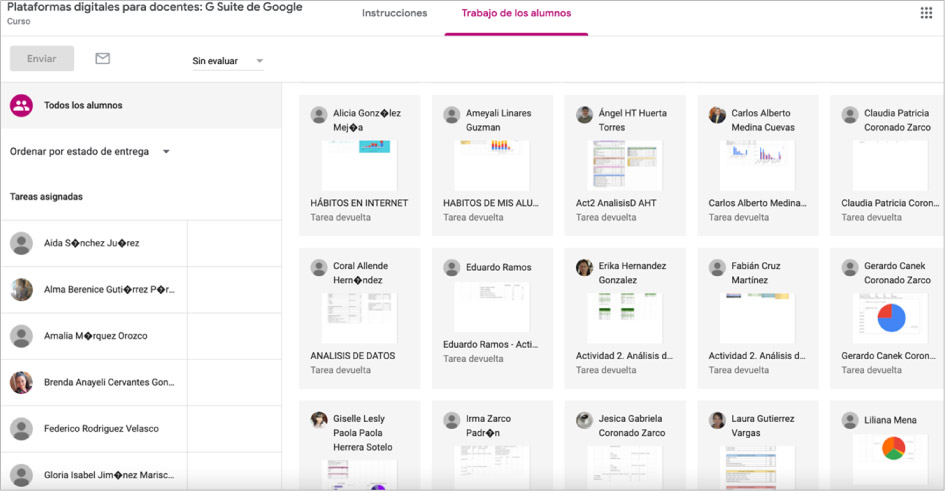Open Carlos Alberto Medina chart thumbnail
Viewport: 945px width, 491px height.
(757, 166)
